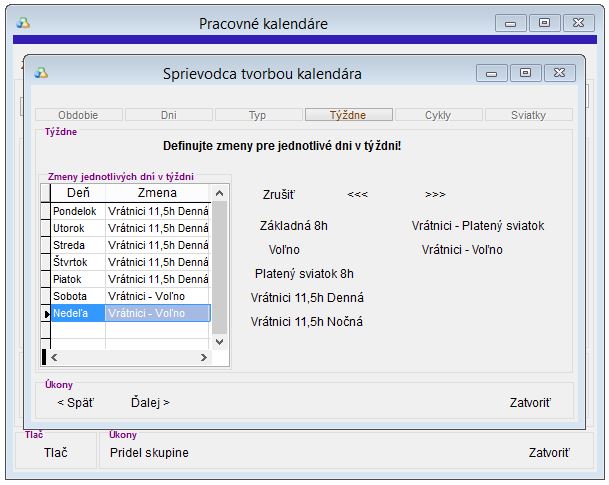Viewport: 609px width, 485px height.
Task: Click the Zmena cell for Nedeľa
Action: point(158,313)
